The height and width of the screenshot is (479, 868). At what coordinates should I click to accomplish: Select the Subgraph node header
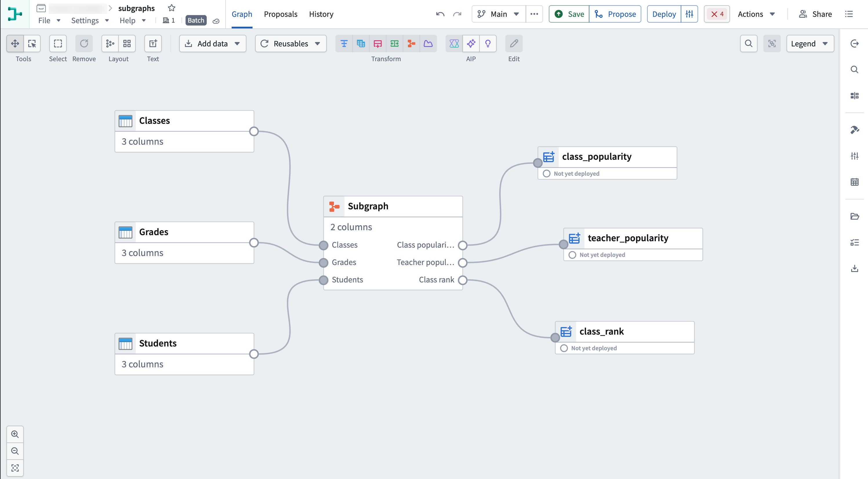393,206
